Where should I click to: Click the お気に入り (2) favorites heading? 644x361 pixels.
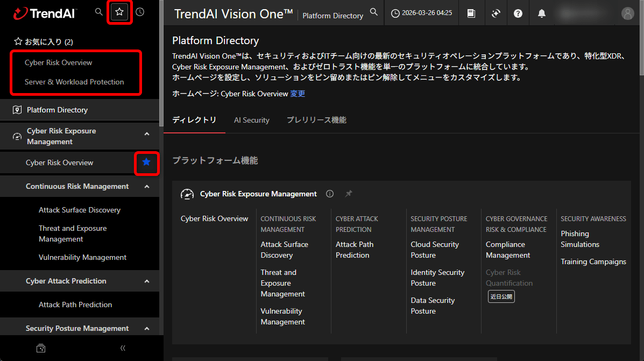click(x=43, y=41)
